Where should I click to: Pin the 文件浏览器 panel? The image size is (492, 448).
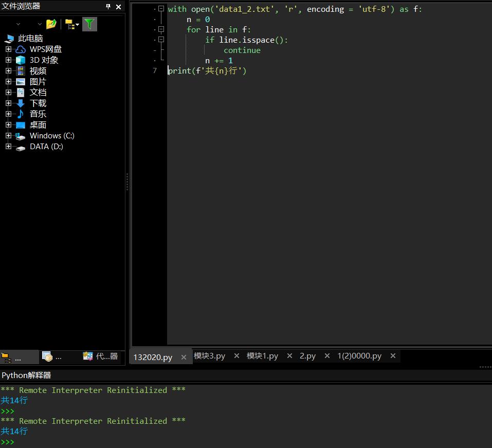[x=108, y=6]
